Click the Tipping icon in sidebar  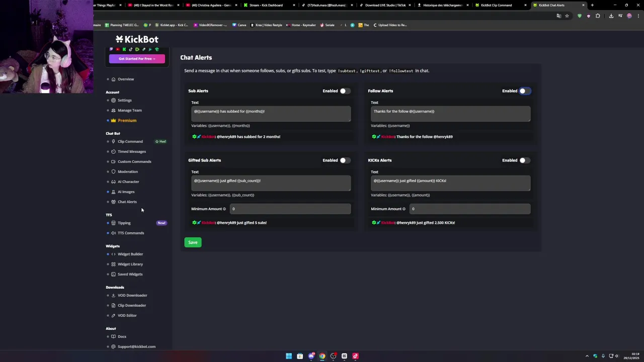point(113,223)
